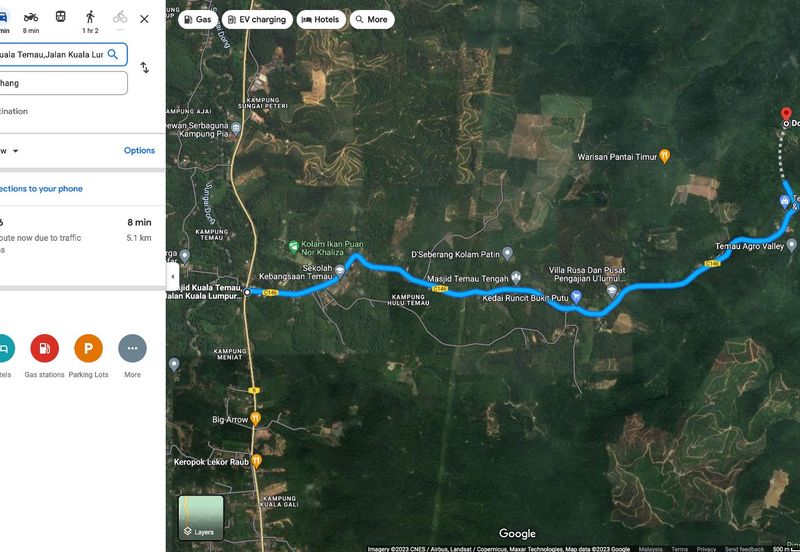The image size is (800, 552).
Task: Select the Warisan Pantai Timur restaurant marker
Action: coord(664,156)
